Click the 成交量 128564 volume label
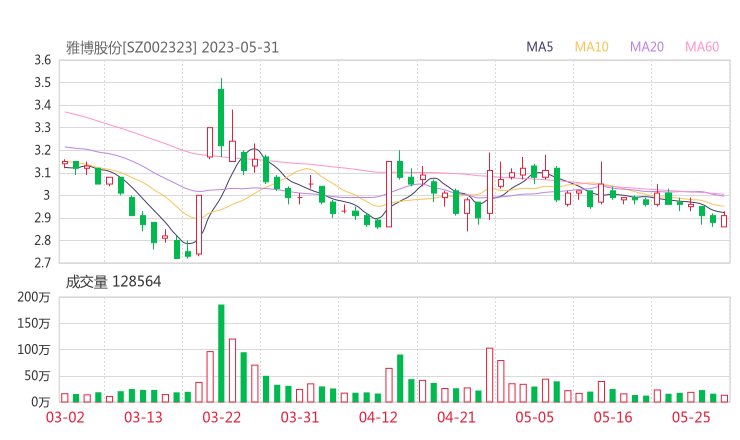The width and height of the screenshot is (740, 440). coord(113,282)
